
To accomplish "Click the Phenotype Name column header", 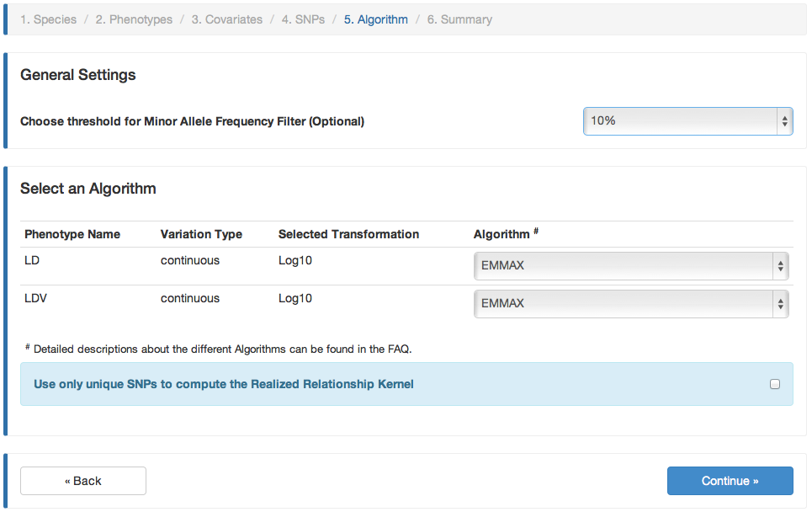I will [72, 234].
